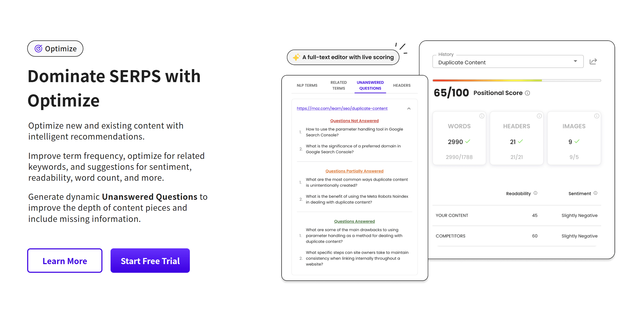
Task: Click the HEADERS card info icon
Action: coord(539,116)
